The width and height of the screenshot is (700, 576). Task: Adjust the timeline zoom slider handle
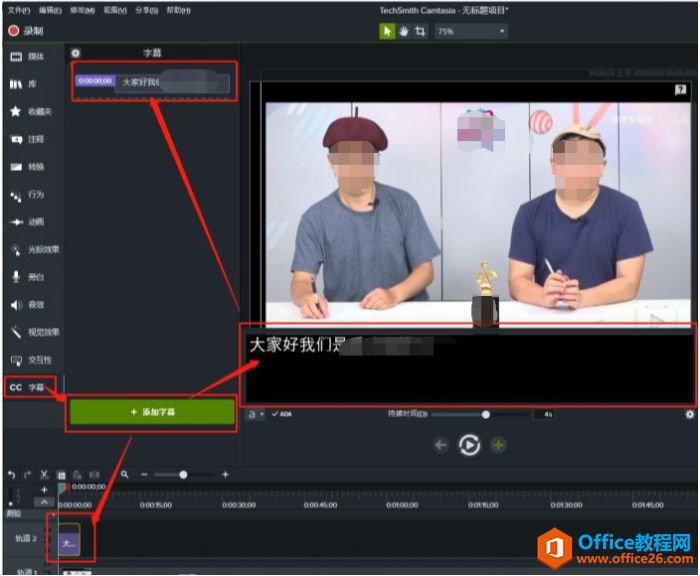[x=183, y=475]
